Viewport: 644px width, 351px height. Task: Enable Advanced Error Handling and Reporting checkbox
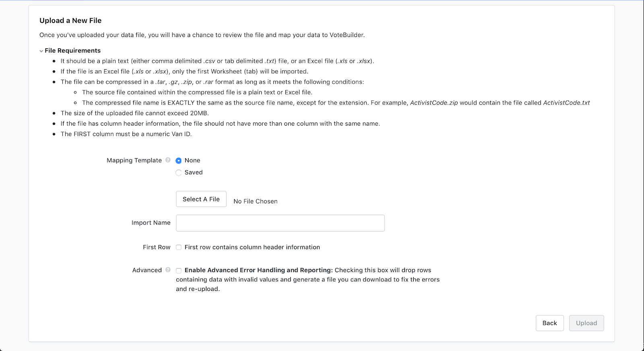pyautogui.click(x=179, y=270)
